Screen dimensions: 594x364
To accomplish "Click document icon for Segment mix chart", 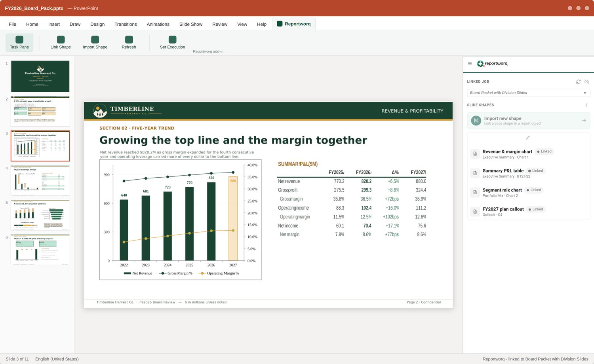I will pos(475,192).
